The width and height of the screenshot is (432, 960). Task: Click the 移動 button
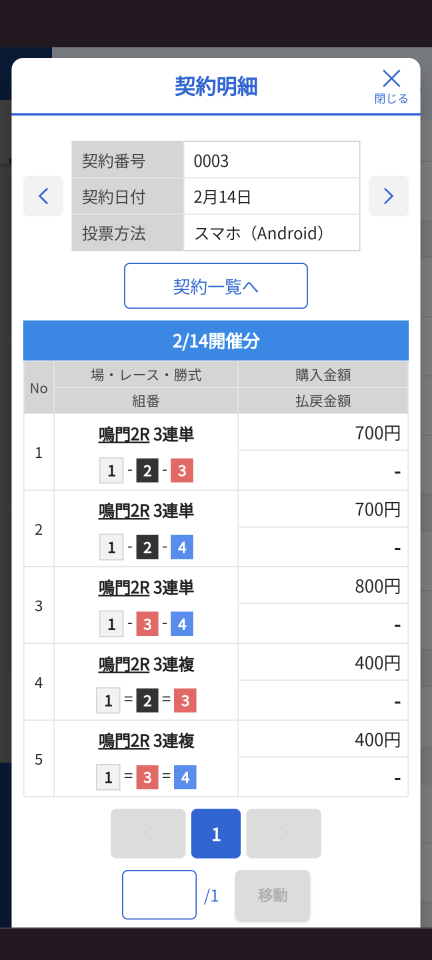pyautogui.click(x=273, y=895)
